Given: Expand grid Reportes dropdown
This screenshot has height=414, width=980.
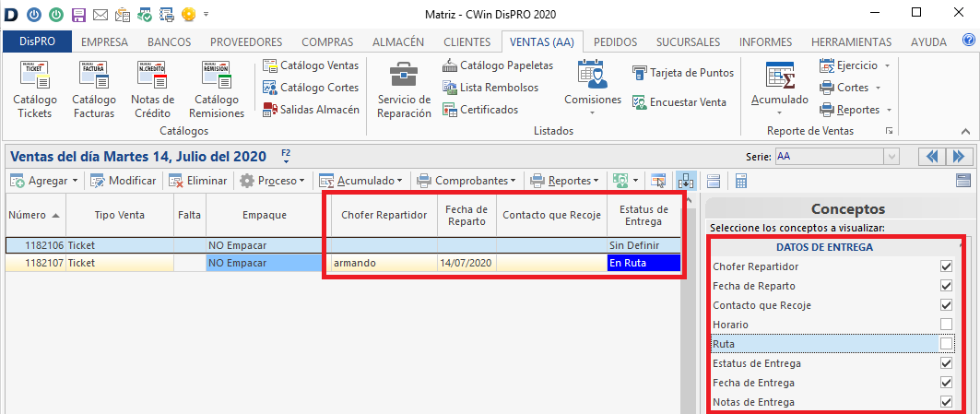Looking at the screenshot, I should click(596, 181).
